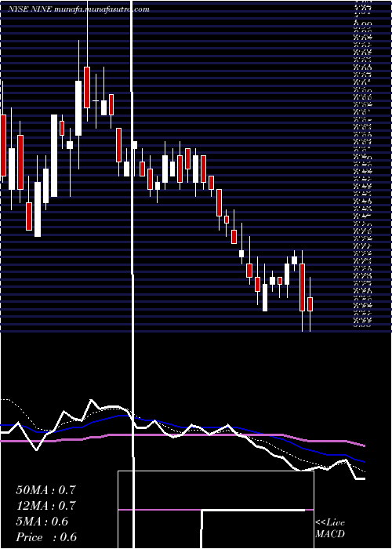
Task: Click the '50MA : 0.7' value text
Action: click(45, 490)
